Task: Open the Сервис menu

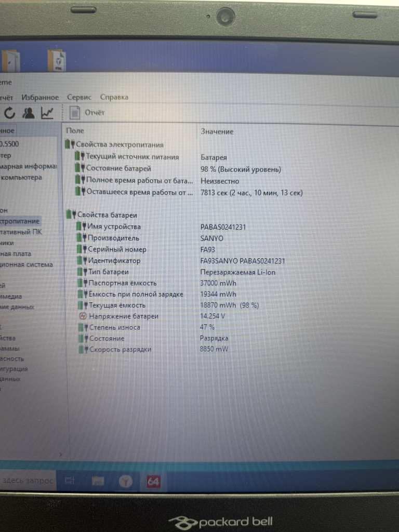Action: coord(79,97)
